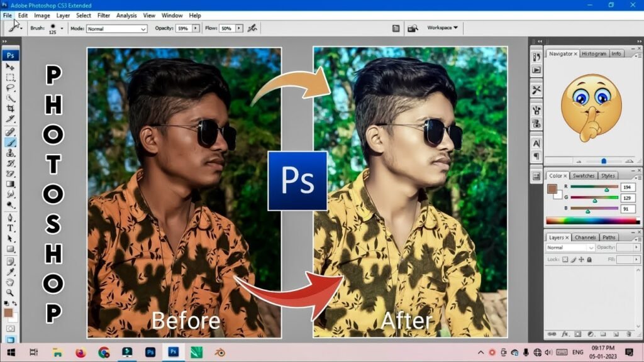Select the Eyedropper tool
The image size is (644, 362).
pos(10,272)
